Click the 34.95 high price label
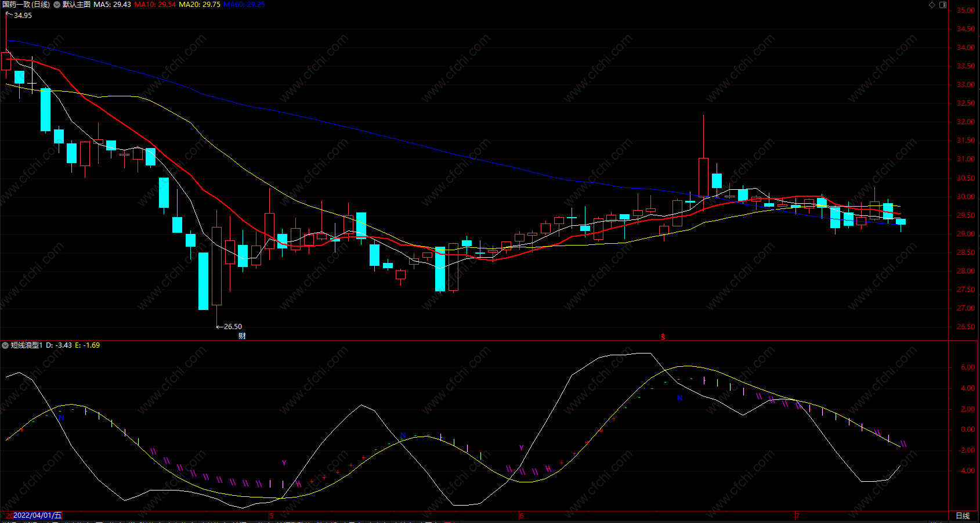The height and width of the screenshot is (523, 980). tap(23, 16)
